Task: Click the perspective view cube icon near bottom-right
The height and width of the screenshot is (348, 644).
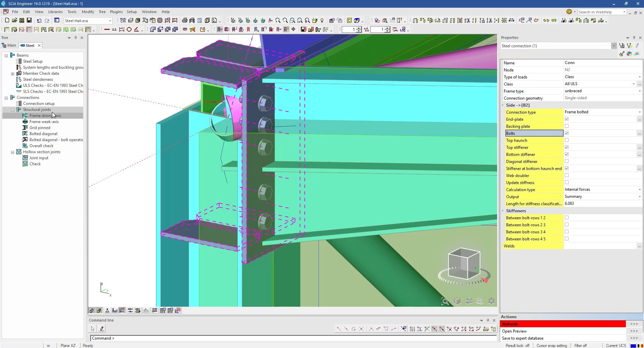Action: point(457,301)
